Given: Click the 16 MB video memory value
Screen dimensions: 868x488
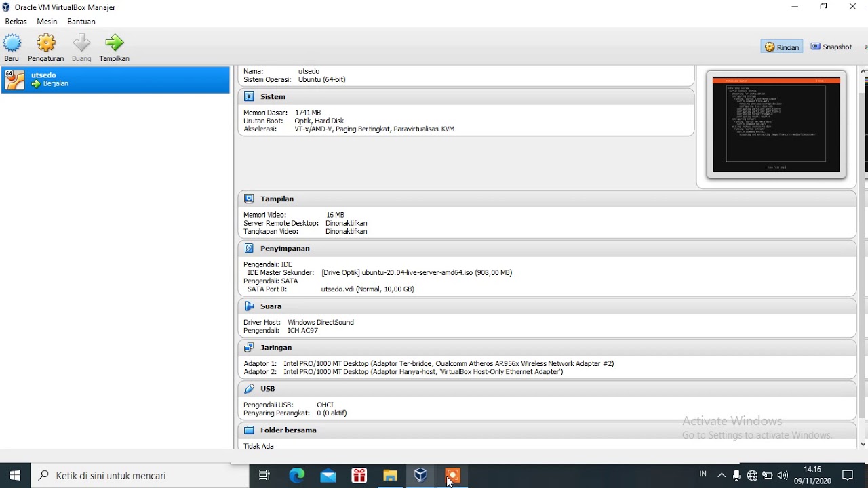Looking at the screenshot, I should (x=335, y=215).
